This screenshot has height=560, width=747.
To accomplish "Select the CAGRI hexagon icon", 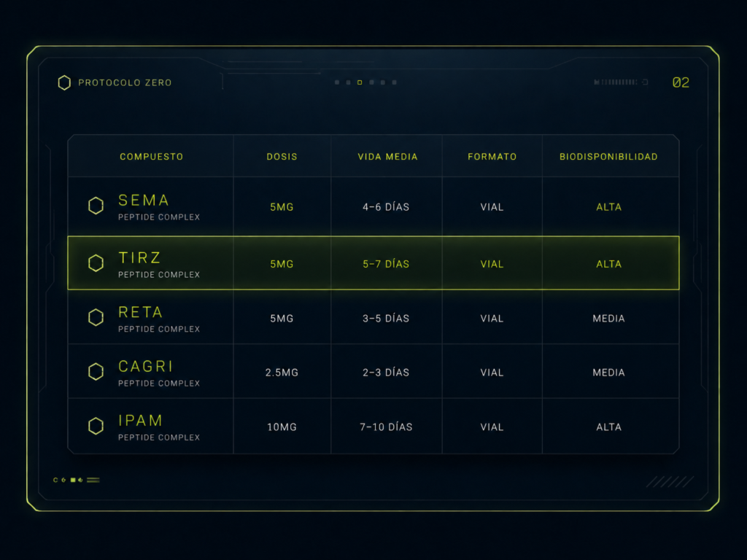I will (96, 371).
